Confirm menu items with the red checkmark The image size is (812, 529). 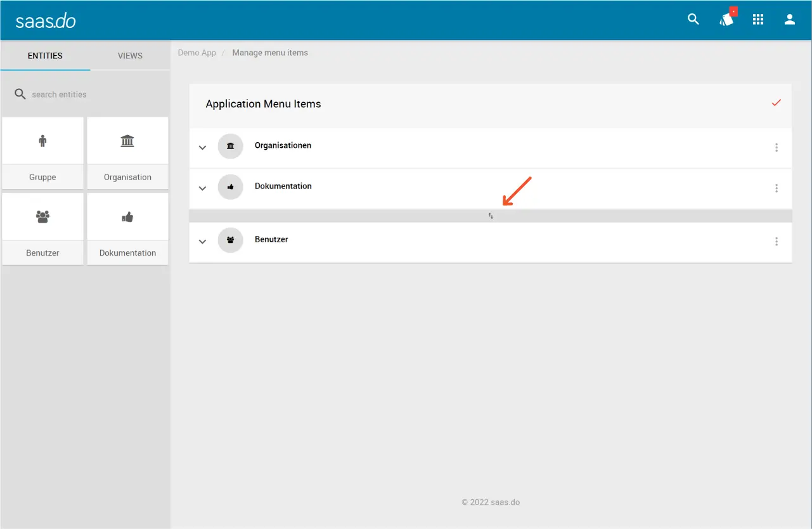776,103
